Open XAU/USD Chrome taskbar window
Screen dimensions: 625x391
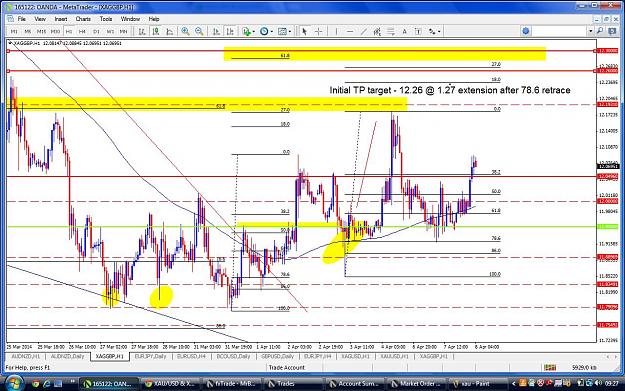point(170,383)
